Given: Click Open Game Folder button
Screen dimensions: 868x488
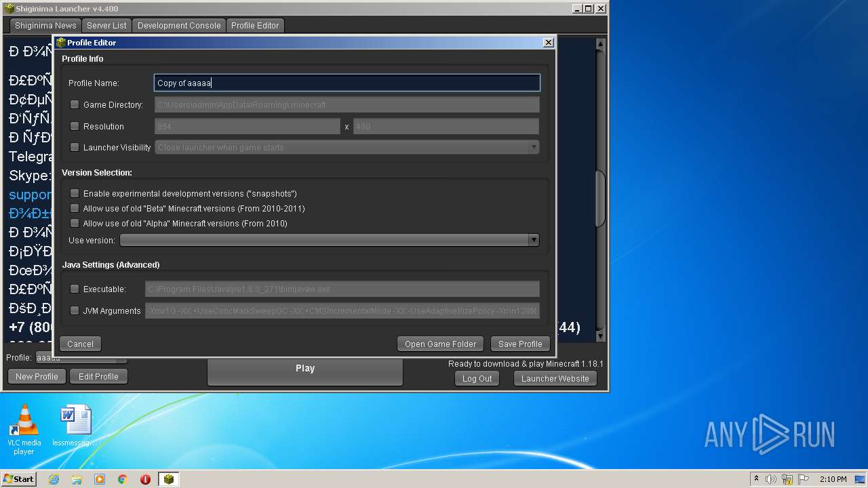Looking at the screenshot, I should tap(441, 344).
